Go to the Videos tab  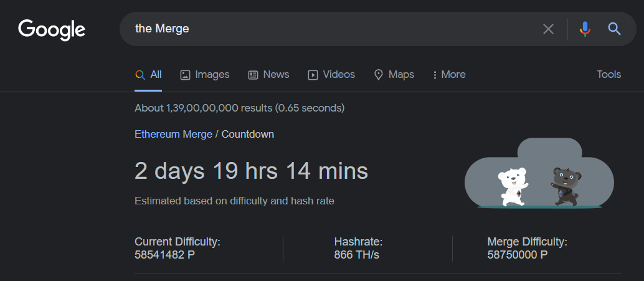[x=331, y=75]
